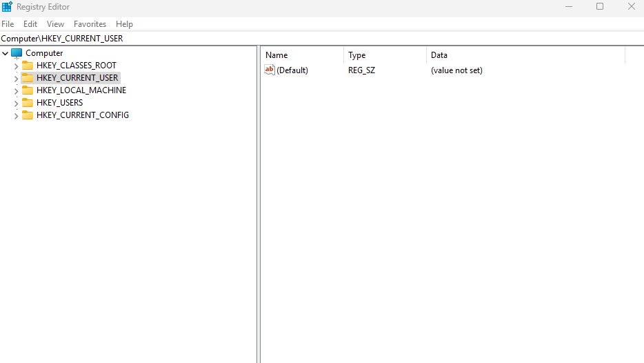644x363 pixels.
Task: Expand the HKEY_CURRENT_USER key
Action: coord(16,79)
